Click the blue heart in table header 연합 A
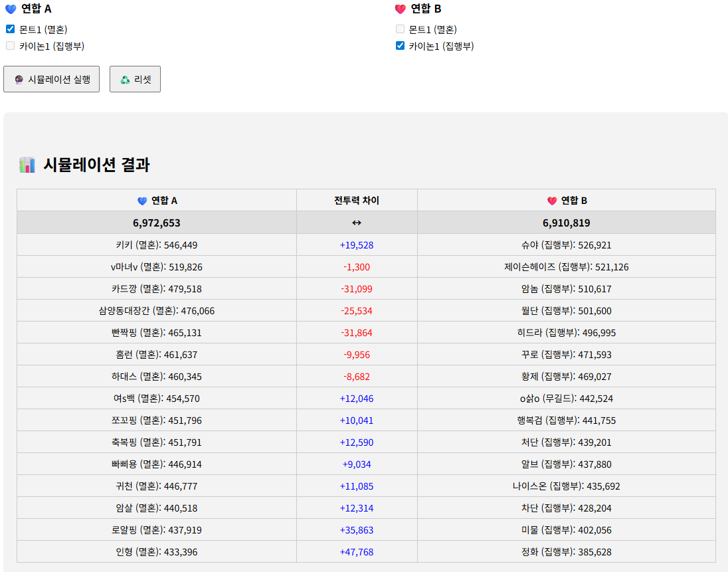The image size is (728, 572). point(142,201)
